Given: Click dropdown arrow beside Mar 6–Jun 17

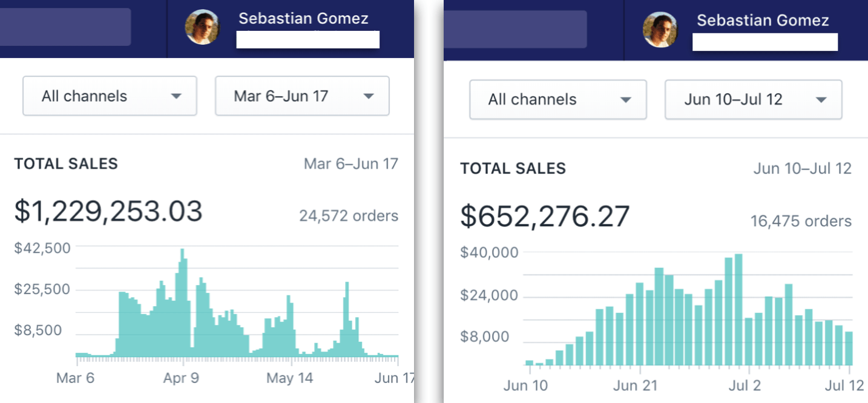Looking at the screenshot, I should (368, 96).
